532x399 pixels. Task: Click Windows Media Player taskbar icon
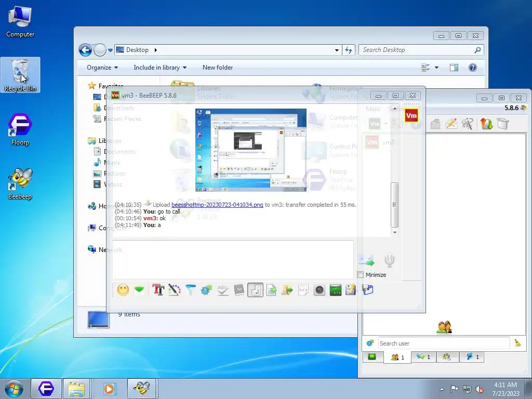pyautogui.click(x=109, y=389)
